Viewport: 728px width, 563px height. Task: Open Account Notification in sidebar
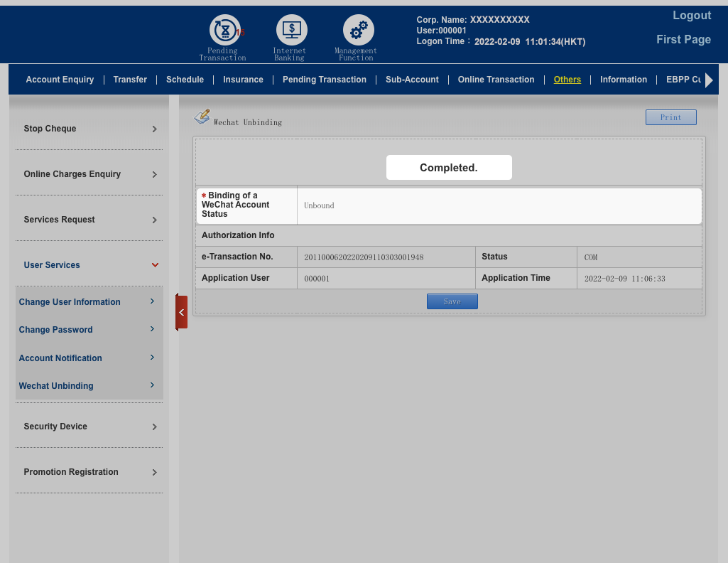pyautogui.click(x=60, y=358)
